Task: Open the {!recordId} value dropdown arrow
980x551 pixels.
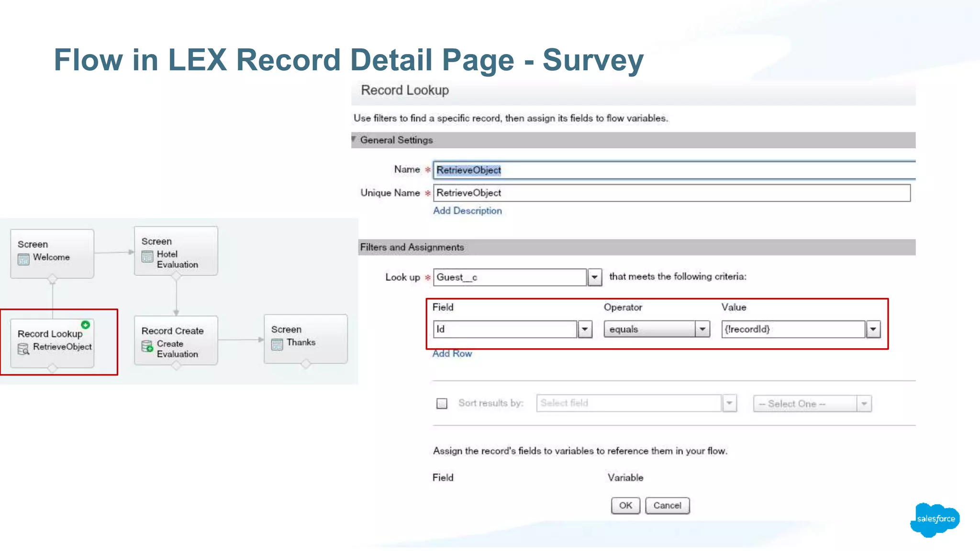Action: 873,330
